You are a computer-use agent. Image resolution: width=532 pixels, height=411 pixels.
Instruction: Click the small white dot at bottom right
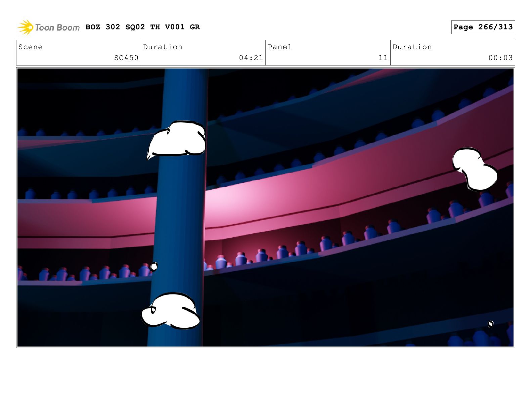pyautogui.click(x=491, y=324)
